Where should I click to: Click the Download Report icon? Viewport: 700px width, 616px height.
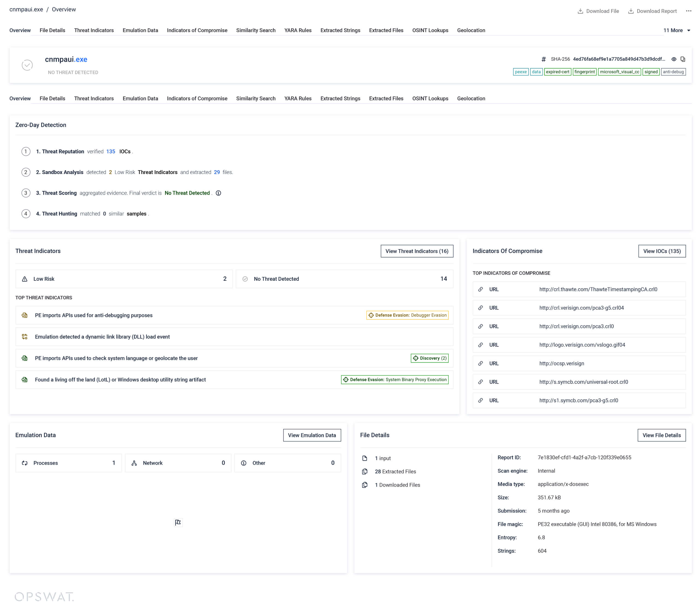[630, 11]
